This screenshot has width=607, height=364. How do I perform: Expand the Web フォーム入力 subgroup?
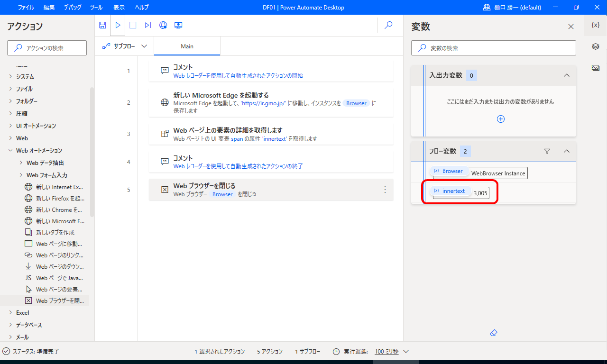(21, 175)
